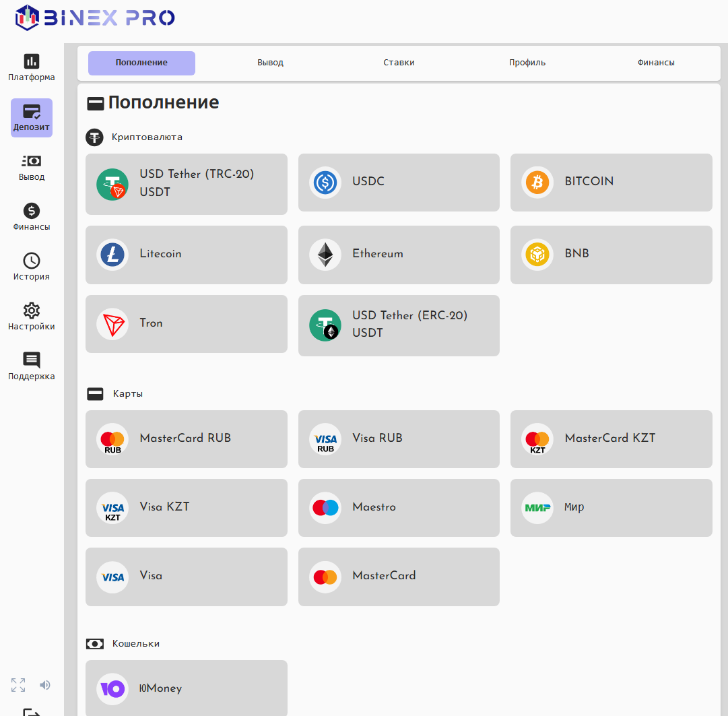Click the ЮMoney logo icon
Image resolution: width=728 pixels, height=716 pixels.
(x=112, y=689)
